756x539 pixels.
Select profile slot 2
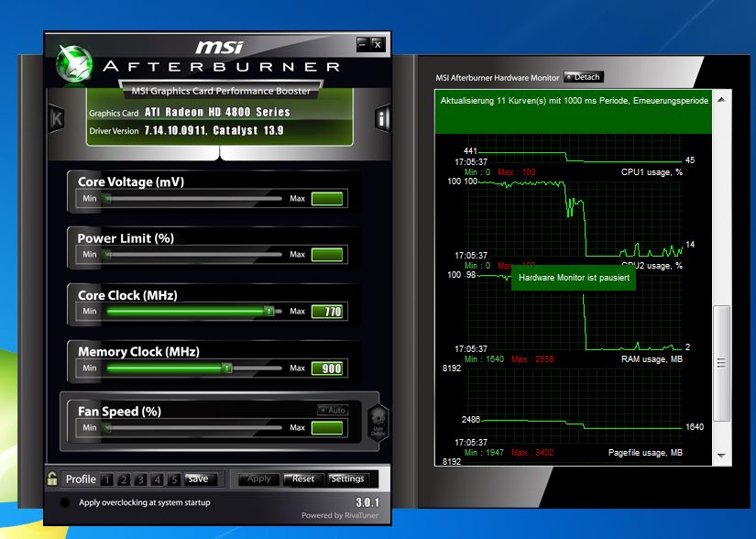coord(124,479)
